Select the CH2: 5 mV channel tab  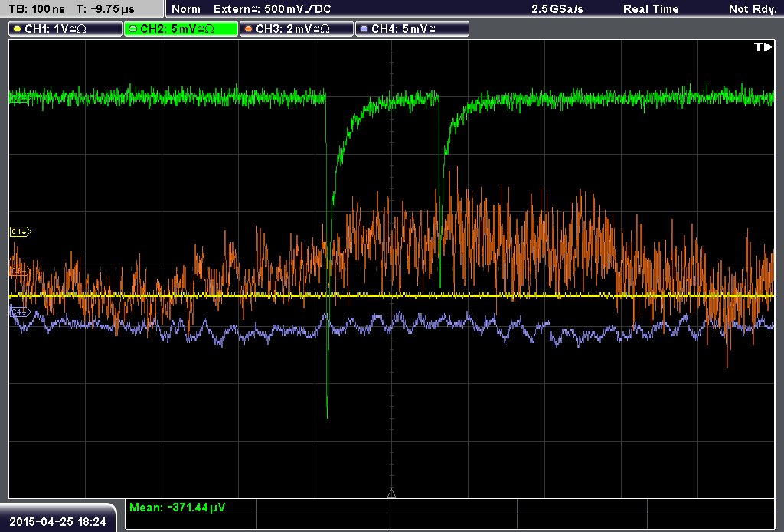(181, 29)
